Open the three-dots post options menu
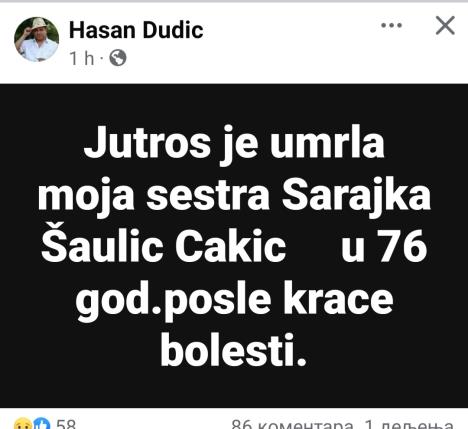 [391, 25]
